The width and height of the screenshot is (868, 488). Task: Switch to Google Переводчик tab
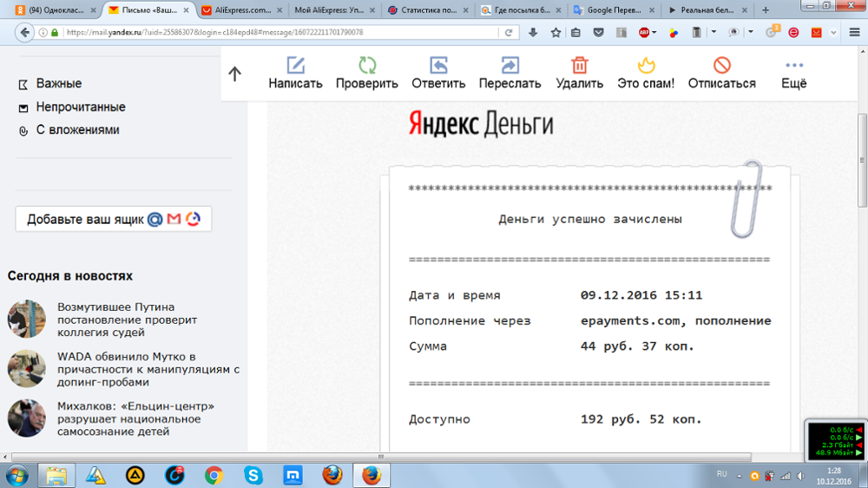[615, 10]
